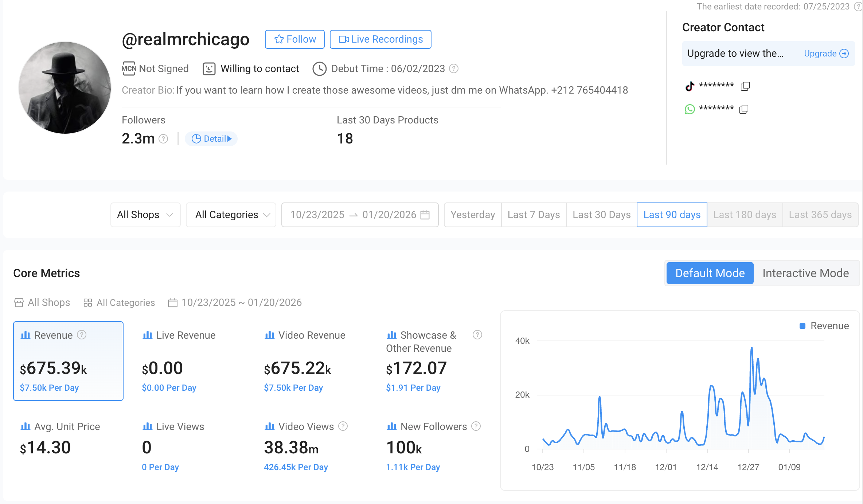
Task: Expand the All Categories dropdown
Action: point(231,215)
